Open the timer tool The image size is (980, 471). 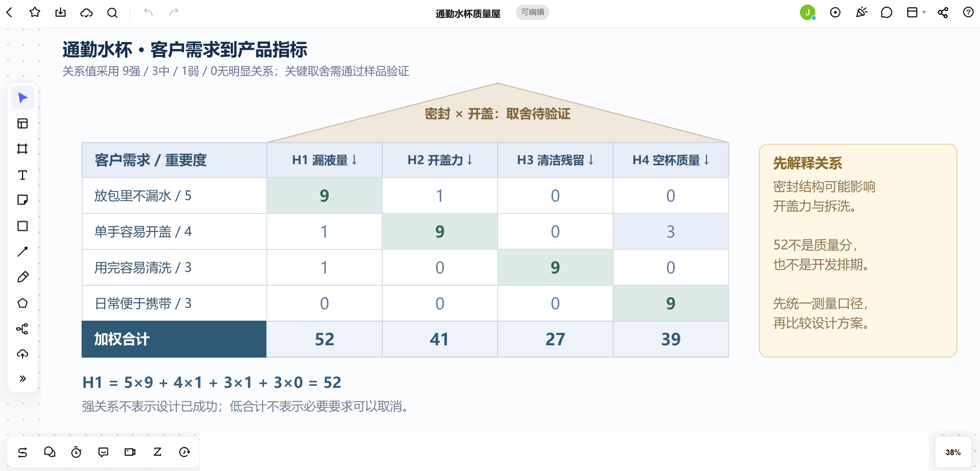[x=76, y=452]
